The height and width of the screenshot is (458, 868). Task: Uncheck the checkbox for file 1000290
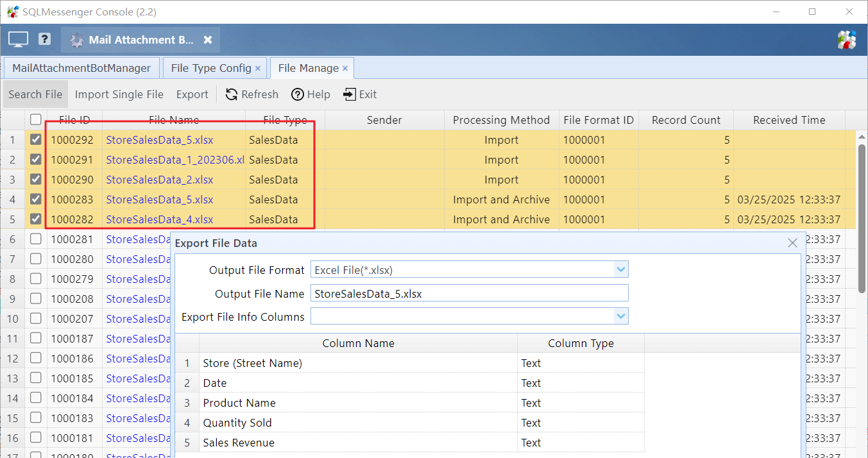(36, 179)
